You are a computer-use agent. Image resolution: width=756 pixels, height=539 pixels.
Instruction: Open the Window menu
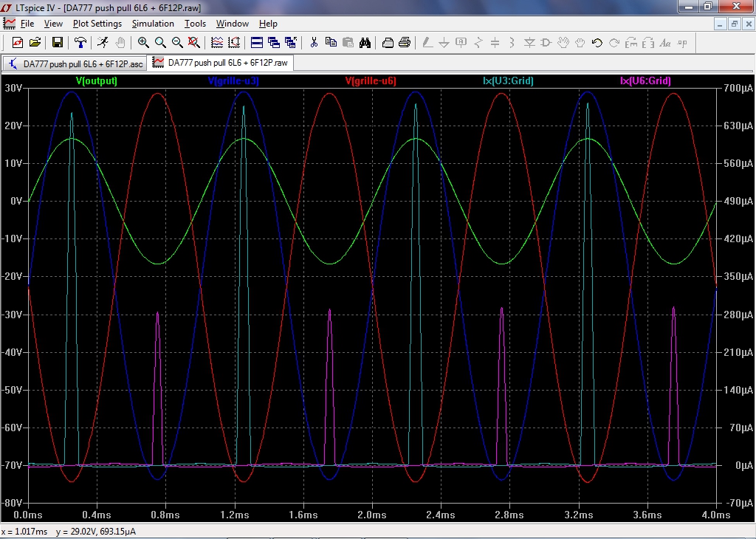233,24
